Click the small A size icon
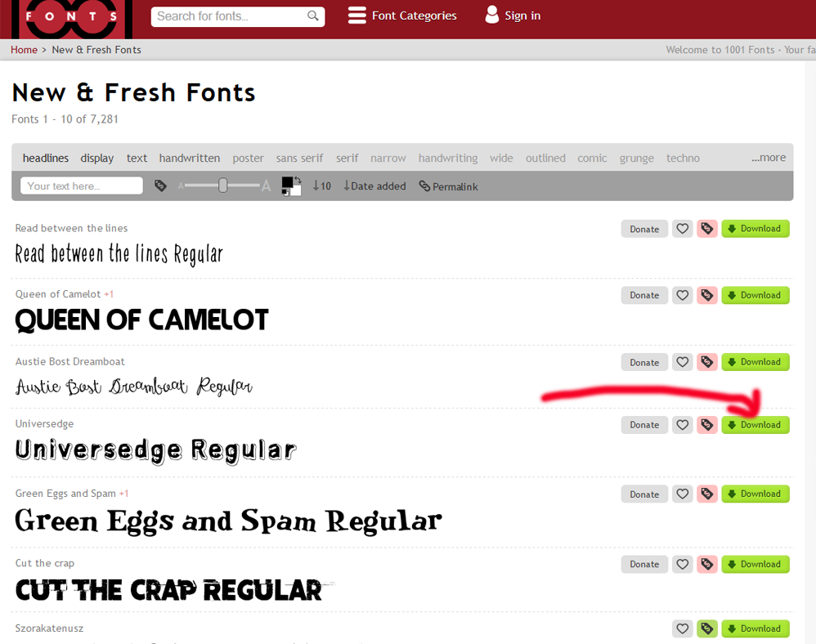This screenshot has width=816, height=644. click(x=181, y=186)
